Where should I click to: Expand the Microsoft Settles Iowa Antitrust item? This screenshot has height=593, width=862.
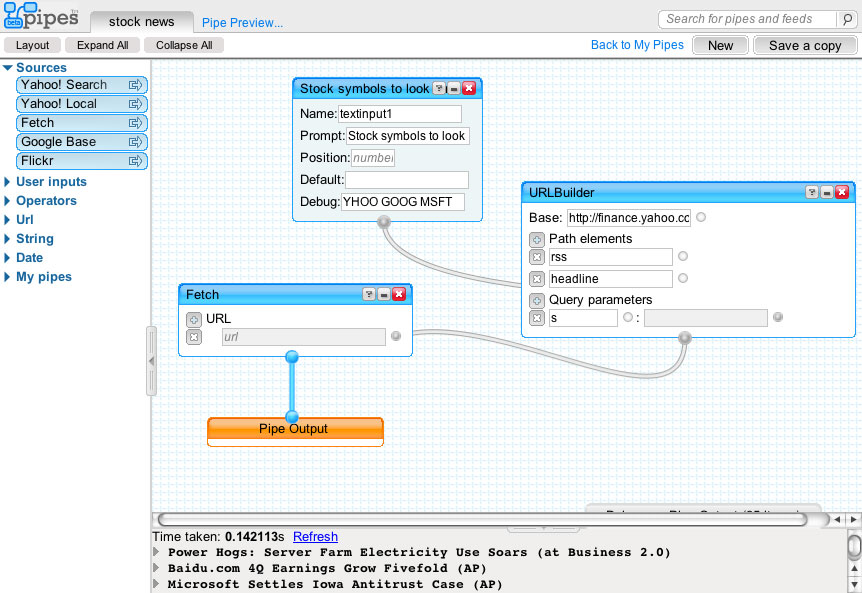tap(157, 584)
